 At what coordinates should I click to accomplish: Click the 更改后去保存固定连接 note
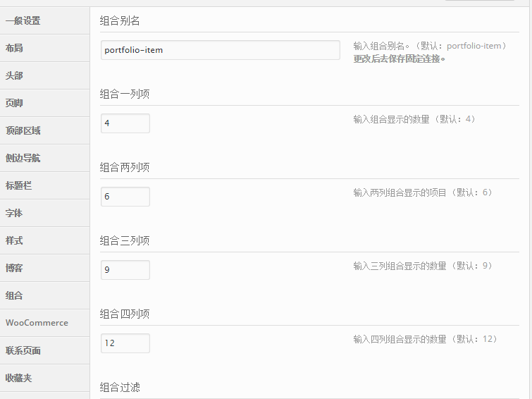[x=400, y=59]
